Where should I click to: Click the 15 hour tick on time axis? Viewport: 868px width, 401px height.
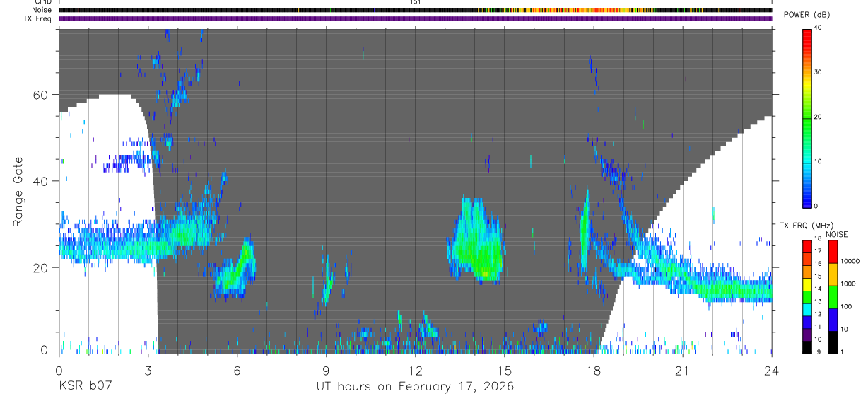[505, 369]
